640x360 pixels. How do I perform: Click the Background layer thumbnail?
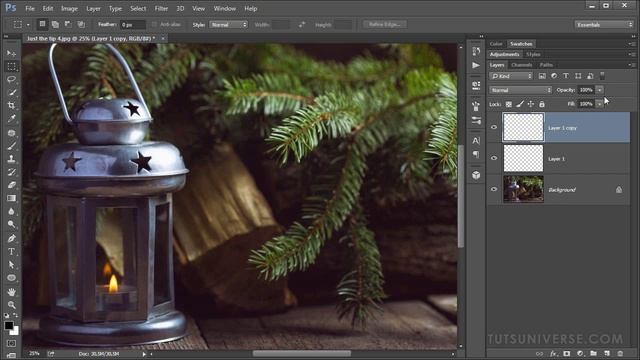523,189
